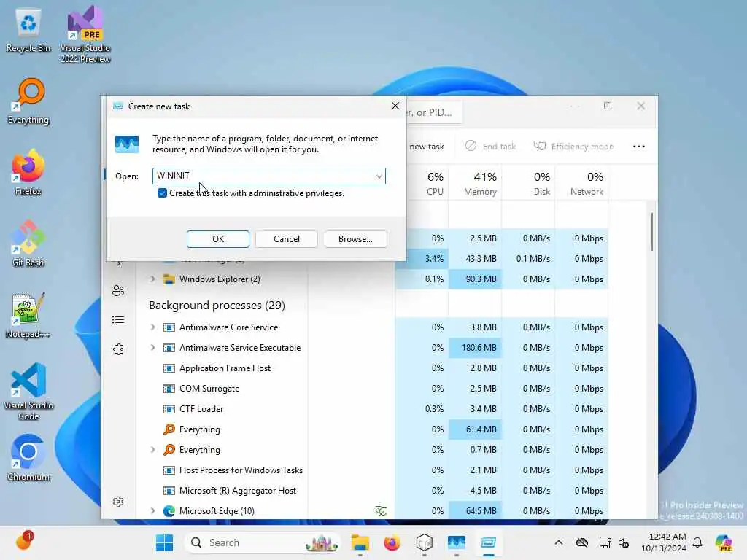Click Windows Start button on taskbar
The image size is (747, 560).
164,542
